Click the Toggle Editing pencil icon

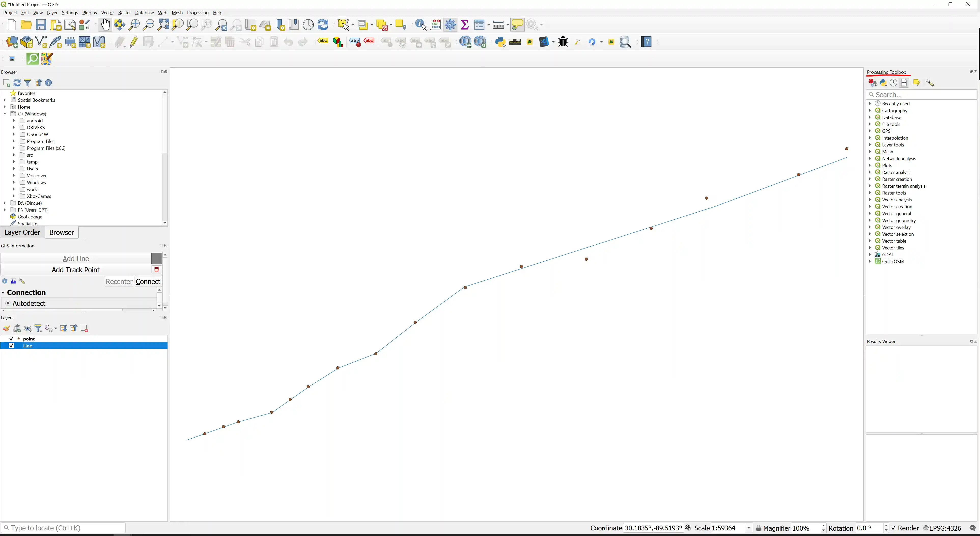coord(134,41)
